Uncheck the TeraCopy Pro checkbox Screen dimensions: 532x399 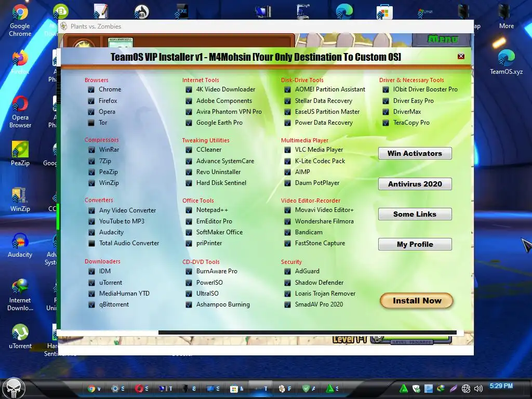click(385, 123)
